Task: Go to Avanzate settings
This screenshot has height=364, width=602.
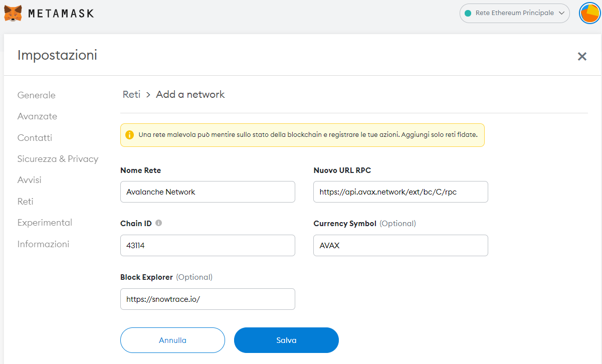Action: point(38,116)
